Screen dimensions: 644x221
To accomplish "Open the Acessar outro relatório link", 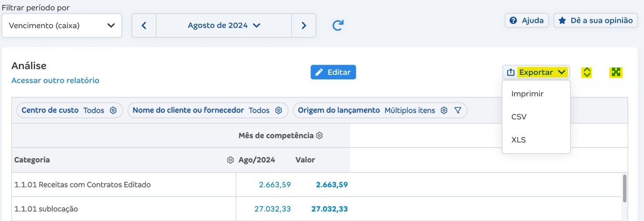I will [55, 81].
